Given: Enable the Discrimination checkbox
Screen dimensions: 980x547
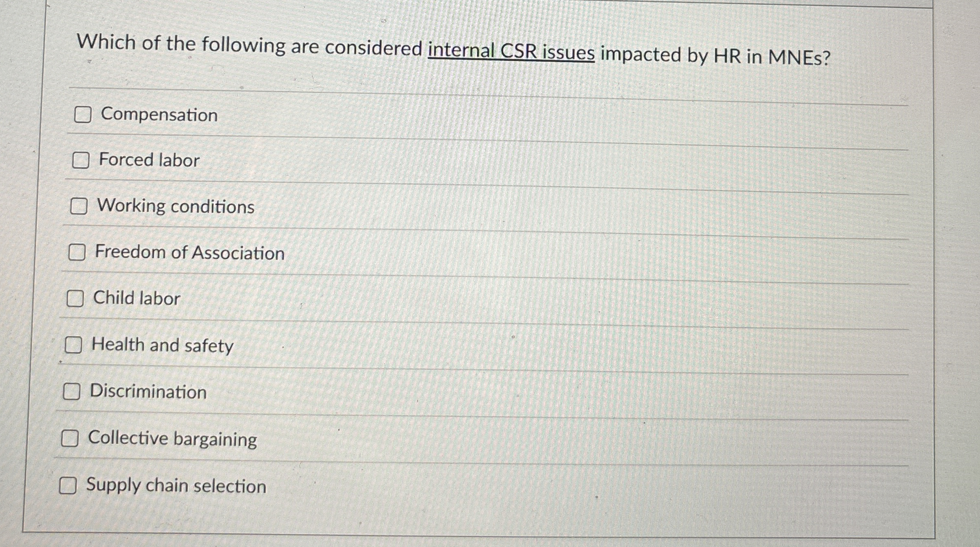Looking at the screenshot, I should click(x=72, y=392).
